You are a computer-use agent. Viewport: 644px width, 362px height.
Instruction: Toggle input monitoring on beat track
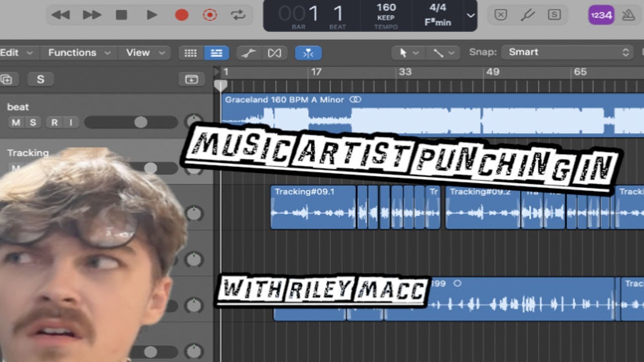tap(70, 122)
